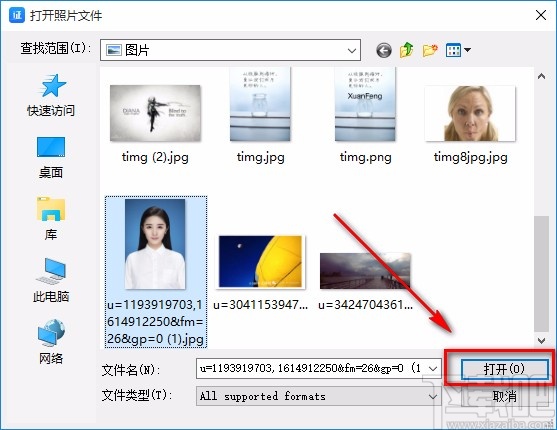Click file name label timg.png
This screenshot has width=557, height=430.
366,157
